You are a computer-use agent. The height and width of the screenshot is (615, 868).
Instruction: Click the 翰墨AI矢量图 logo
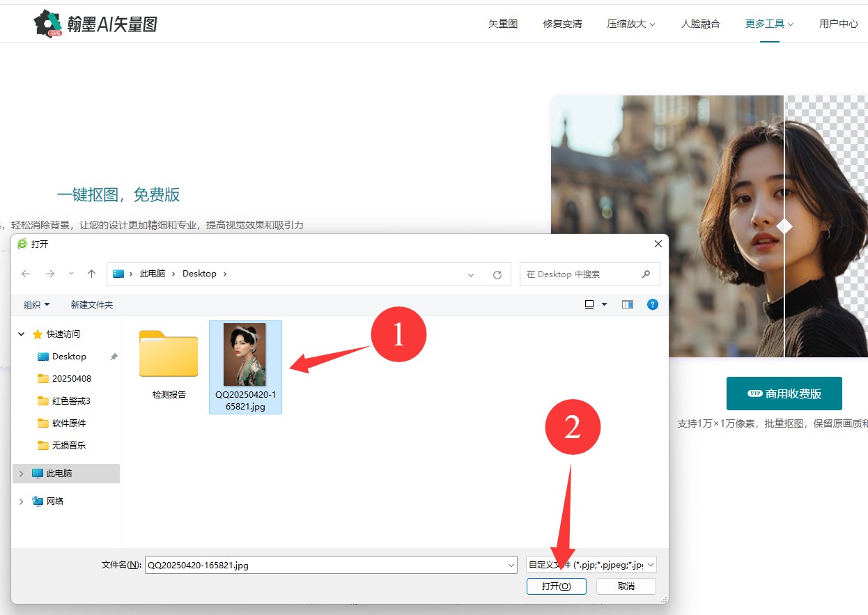(95, 24)
